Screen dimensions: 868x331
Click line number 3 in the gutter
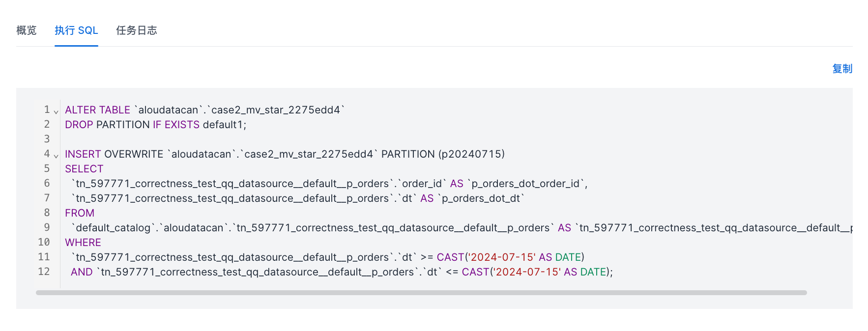pos(47,139)
